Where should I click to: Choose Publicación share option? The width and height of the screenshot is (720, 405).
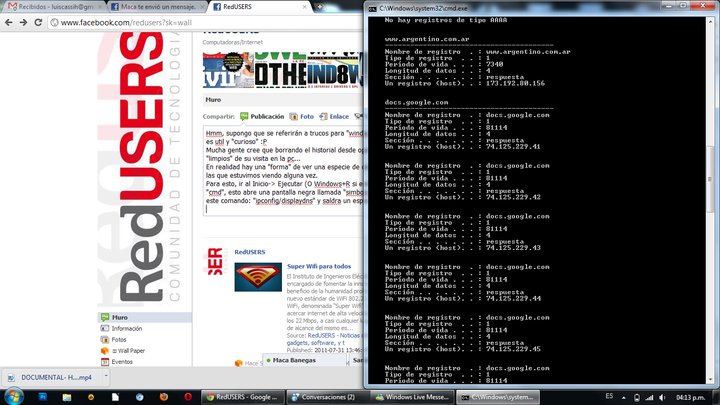(x=262, y=117)
